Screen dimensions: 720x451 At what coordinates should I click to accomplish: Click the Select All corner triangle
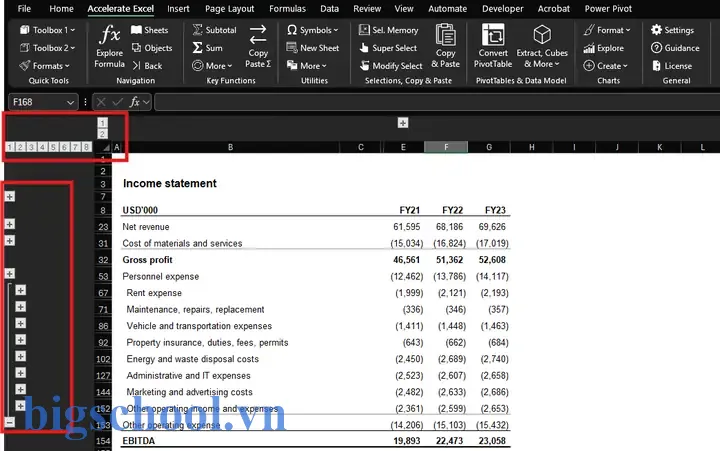pyautogui.click(x=106, y=147)
